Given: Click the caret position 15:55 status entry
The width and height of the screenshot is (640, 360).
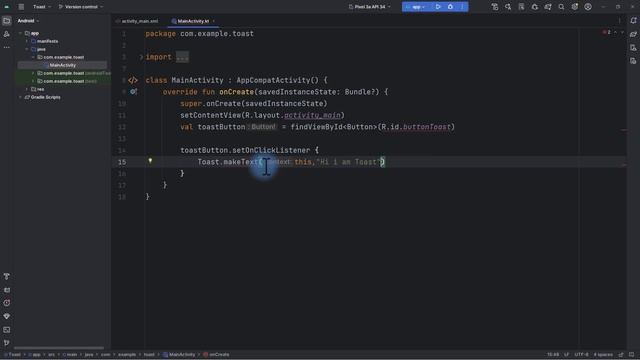Looking at the screenshot, I should (x=553, y=354).
